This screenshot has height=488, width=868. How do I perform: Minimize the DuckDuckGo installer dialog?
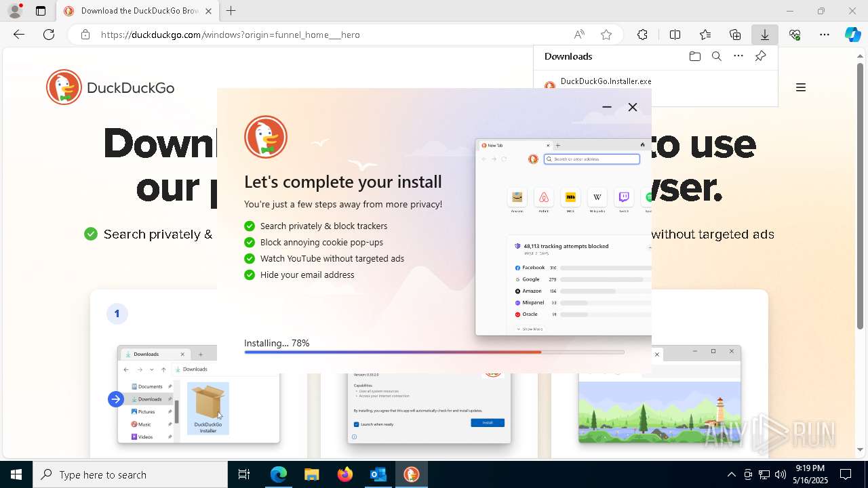pos(607,107)
